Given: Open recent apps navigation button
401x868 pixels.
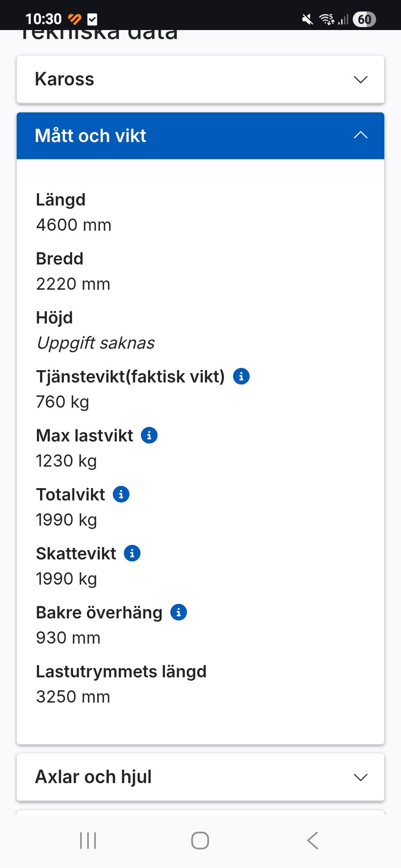Looking at the screenshot, I should click(x=88, y=840).
